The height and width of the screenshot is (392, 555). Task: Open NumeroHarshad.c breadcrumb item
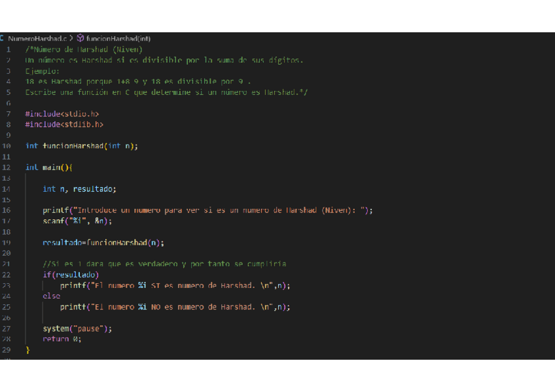(x=37, y=39)
